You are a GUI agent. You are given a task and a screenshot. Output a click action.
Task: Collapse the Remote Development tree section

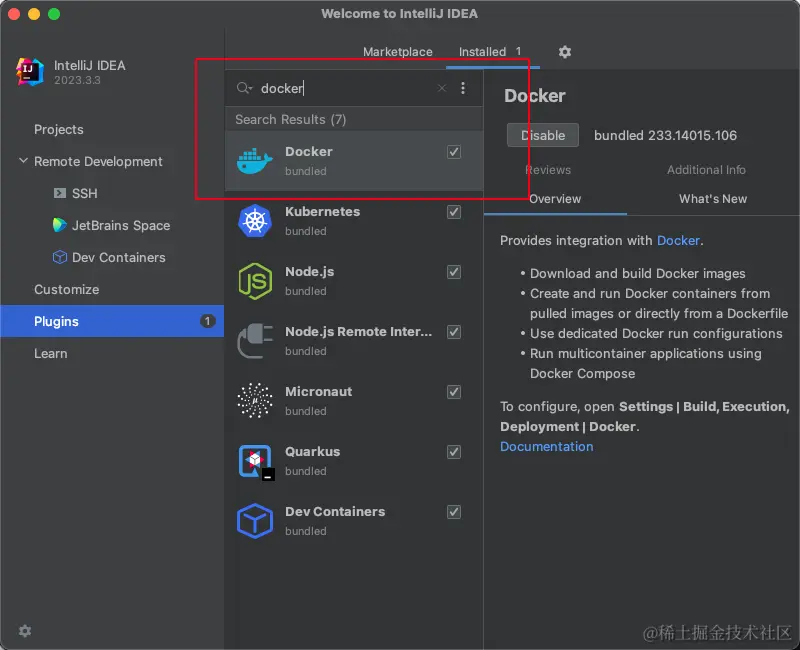point(23,161)
